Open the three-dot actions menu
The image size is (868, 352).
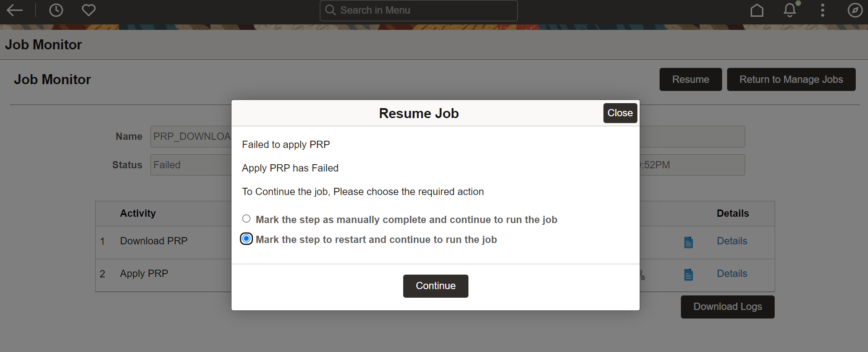tap(823, 10)
